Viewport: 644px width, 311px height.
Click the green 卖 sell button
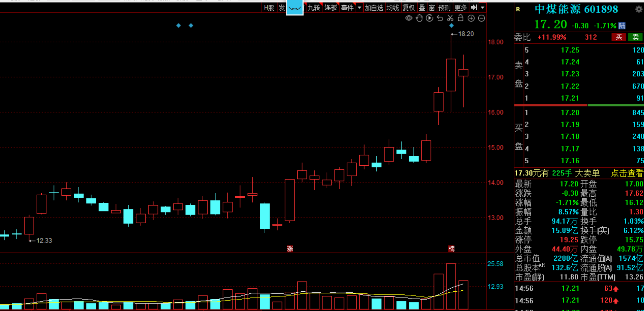635,37
